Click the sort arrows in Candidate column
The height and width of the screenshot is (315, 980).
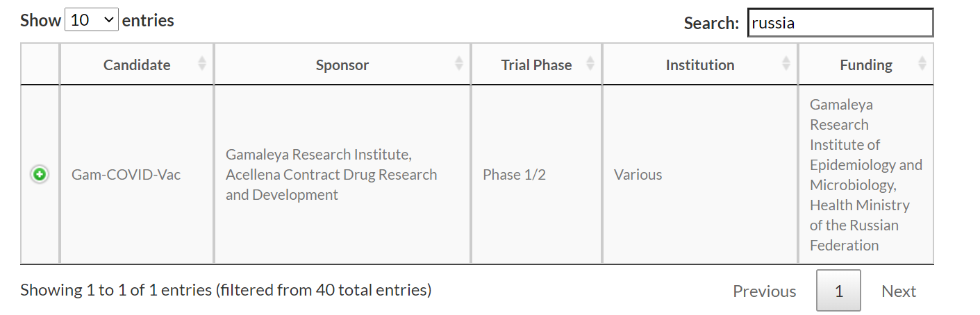point(202,64)
